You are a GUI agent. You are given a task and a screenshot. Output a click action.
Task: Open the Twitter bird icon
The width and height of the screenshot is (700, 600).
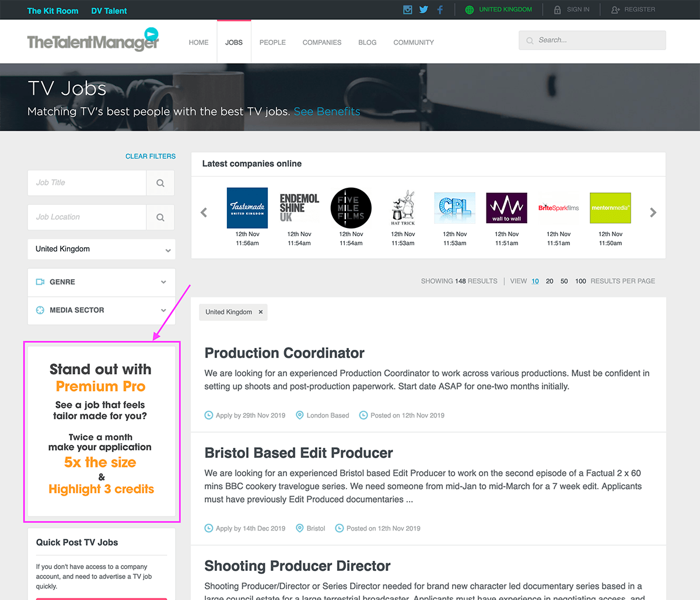[x=423, y=9]
